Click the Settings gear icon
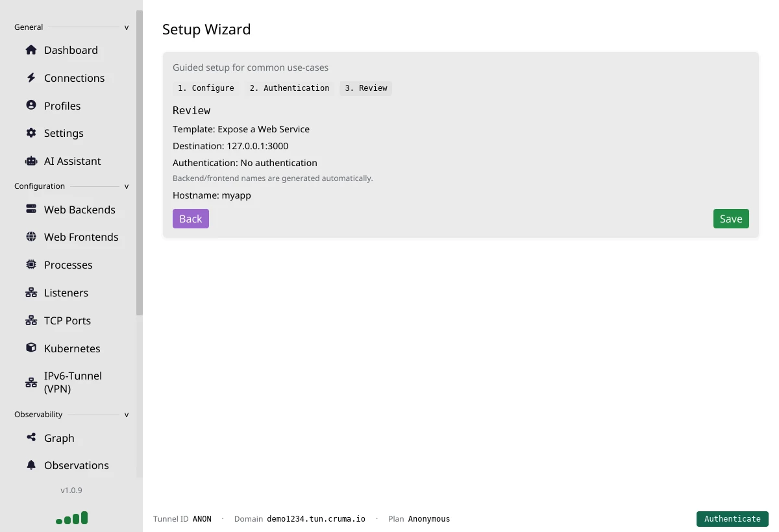Image resolution: width=779 pixels, height=532 pixels. point(31,133)
